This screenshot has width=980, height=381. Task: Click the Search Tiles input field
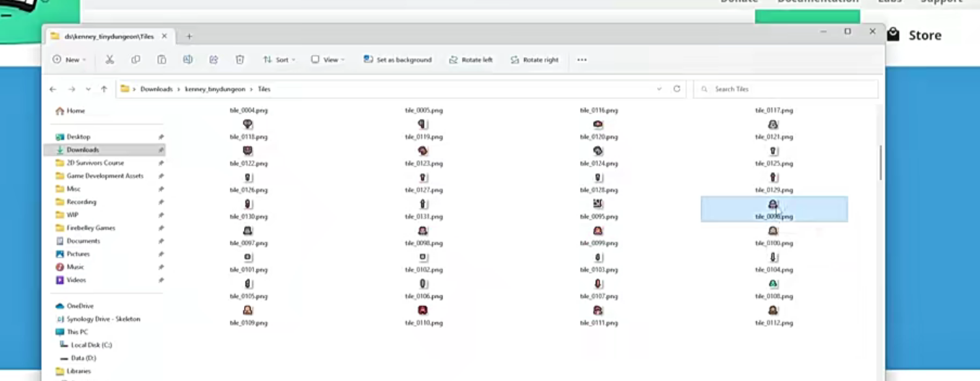786,89
